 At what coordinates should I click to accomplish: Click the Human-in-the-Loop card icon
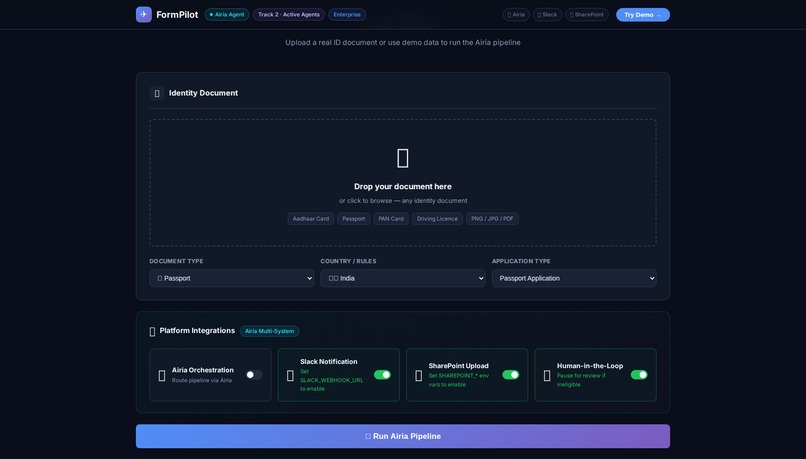coord(547,376)
